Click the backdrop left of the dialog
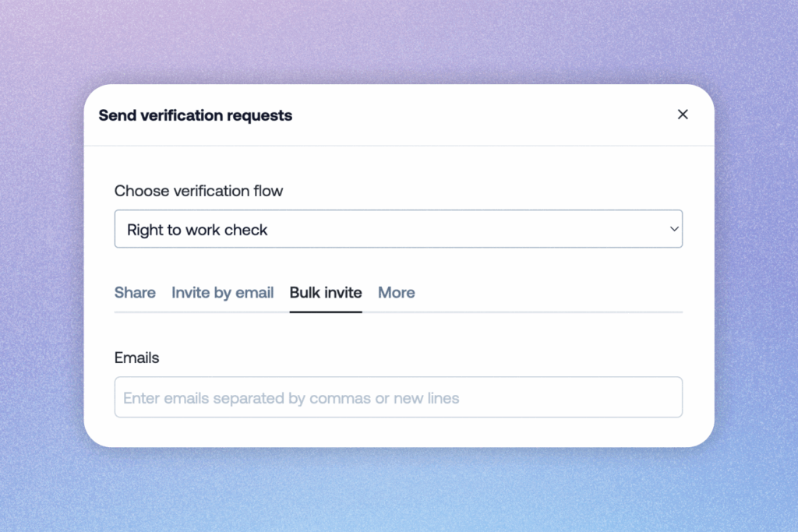Viewport: 798px width, 532px height. (41, 265)
